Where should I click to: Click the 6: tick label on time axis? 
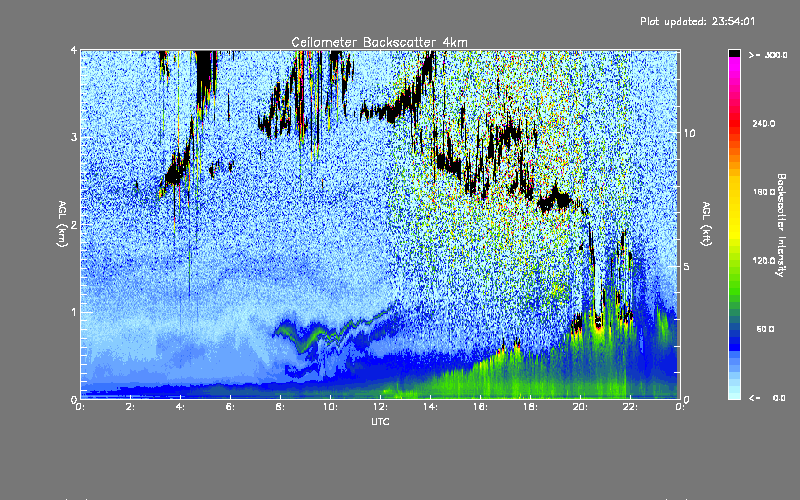coord(230,407)
